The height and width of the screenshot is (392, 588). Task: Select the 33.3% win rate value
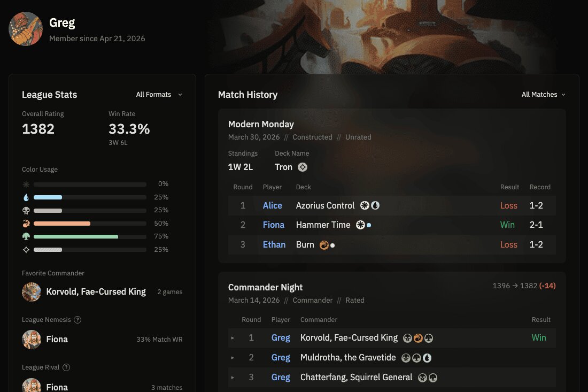(x=129, y=129)
